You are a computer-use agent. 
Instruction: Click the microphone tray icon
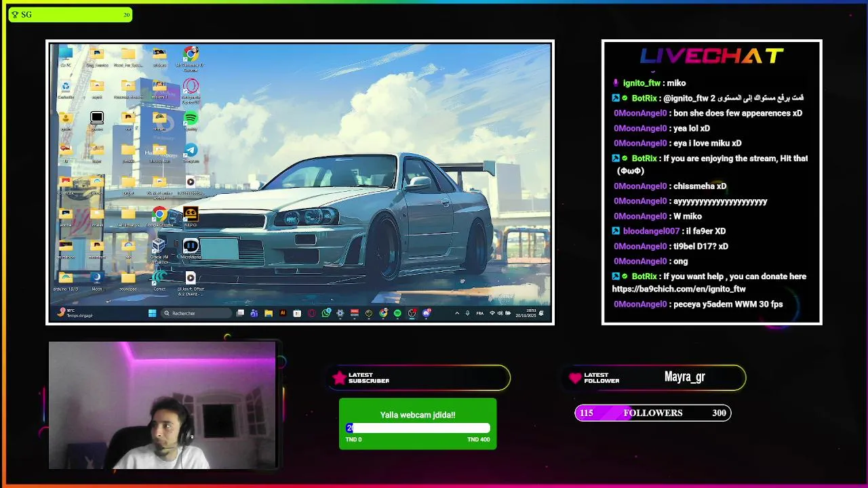467,313
